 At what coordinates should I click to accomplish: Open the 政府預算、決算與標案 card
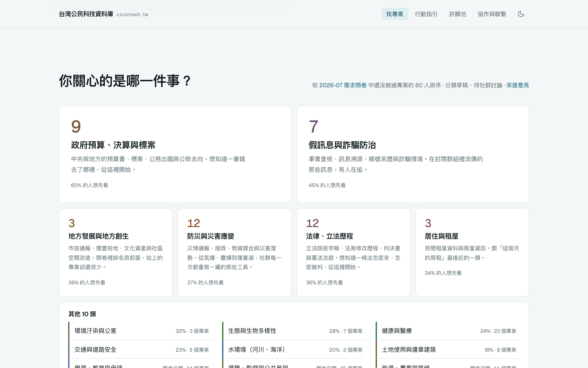[x=175, y=154]
